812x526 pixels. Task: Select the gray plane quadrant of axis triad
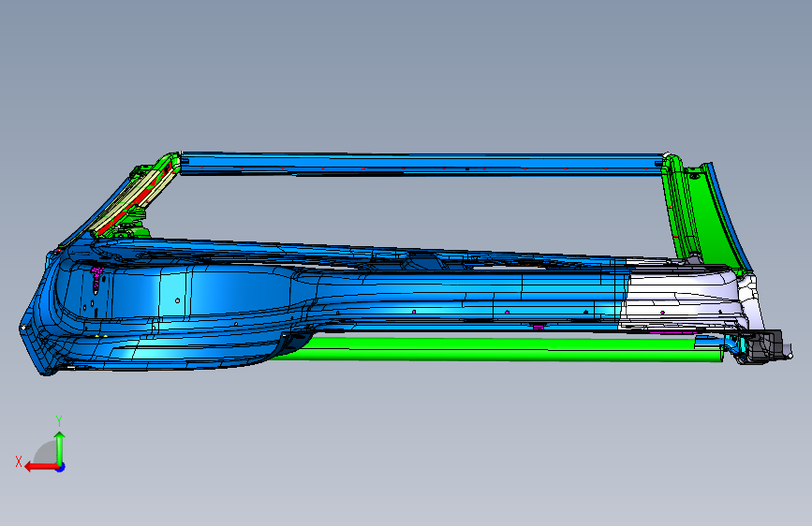[x=46, y=452]
